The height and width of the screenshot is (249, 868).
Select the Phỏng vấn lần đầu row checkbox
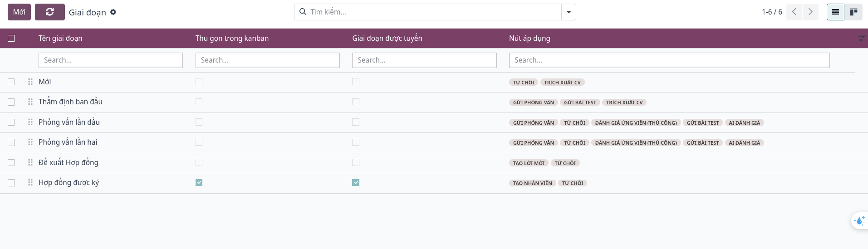pos(11,122)
